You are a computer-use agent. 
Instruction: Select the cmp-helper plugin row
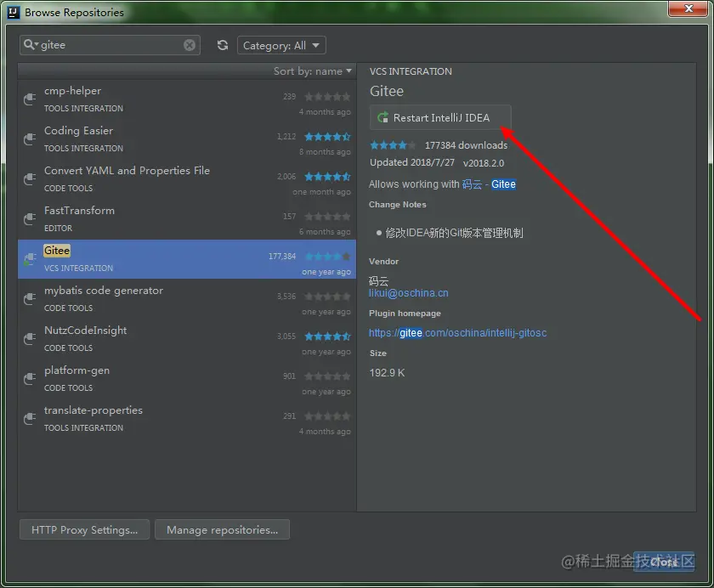(187, 99)
